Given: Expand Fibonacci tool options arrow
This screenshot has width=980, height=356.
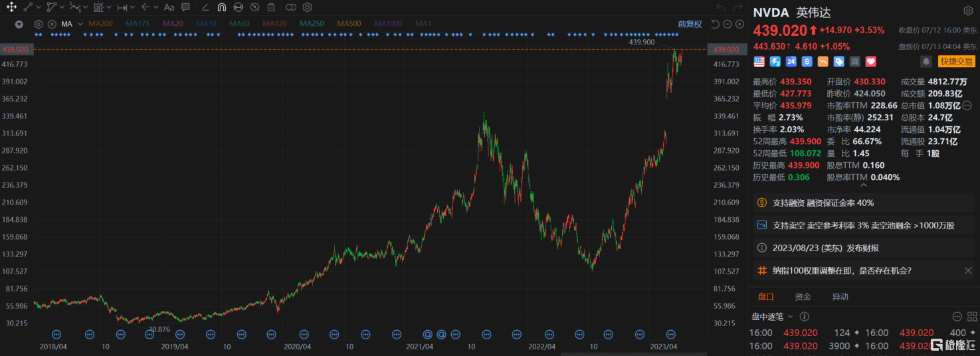Looking at the screenshot, I should pos(109,7).
